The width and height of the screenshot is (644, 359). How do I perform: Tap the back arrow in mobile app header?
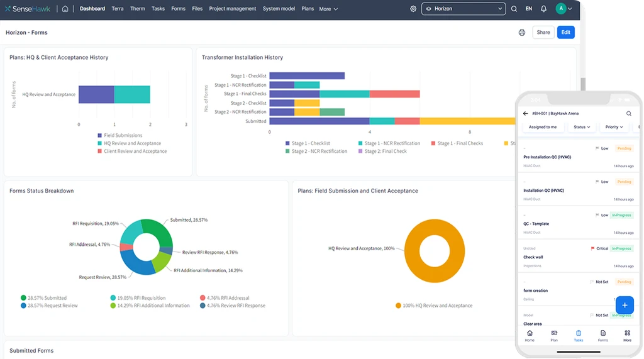526,114
